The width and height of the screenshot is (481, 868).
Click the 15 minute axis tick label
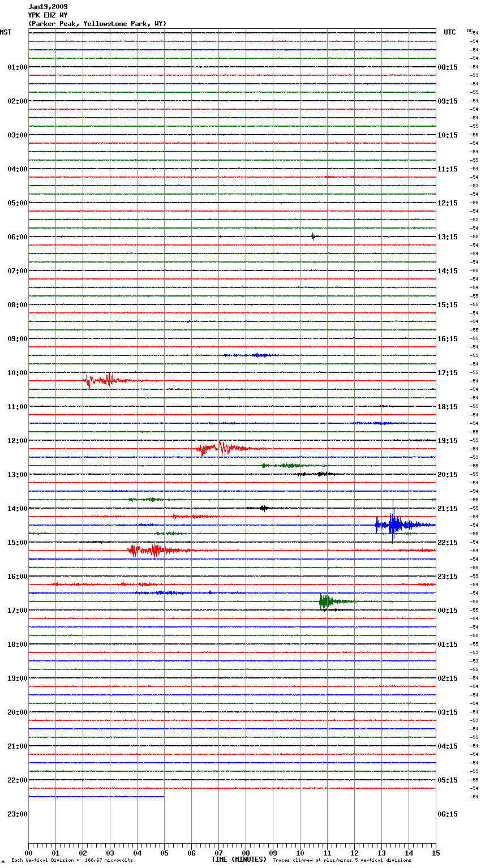click(x=436, y=853)
